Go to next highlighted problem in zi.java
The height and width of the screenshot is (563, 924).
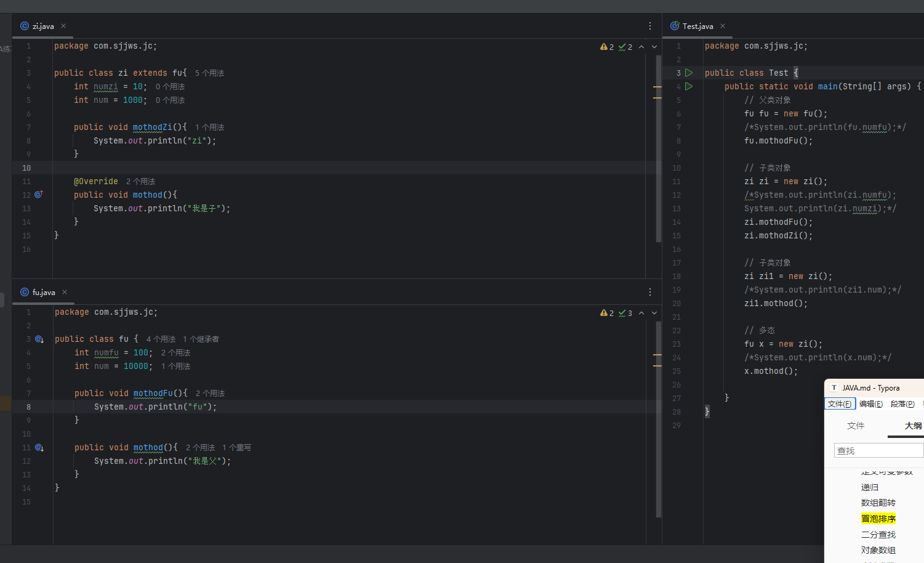coord(654,47)
